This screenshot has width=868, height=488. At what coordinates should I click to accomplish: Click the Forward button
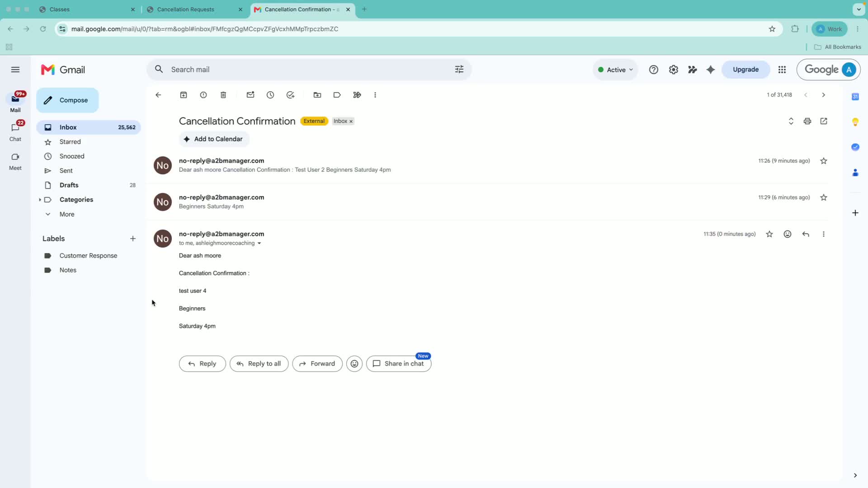coord(317,364)
